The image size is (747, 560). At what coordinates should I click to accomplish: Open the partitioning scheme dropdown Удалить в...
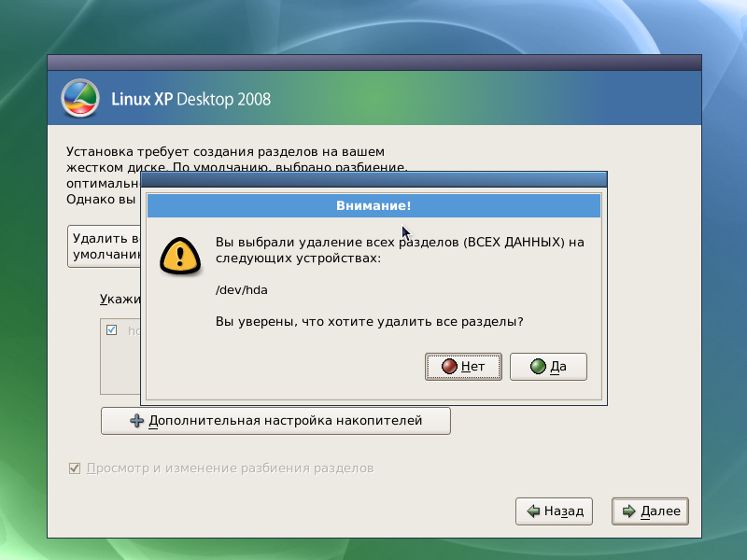105,246
